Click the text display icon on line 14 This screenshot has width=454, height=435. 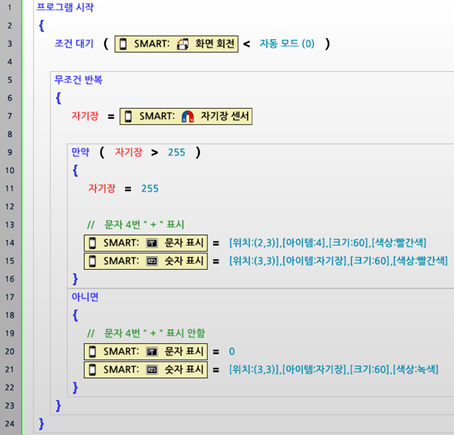152,243
